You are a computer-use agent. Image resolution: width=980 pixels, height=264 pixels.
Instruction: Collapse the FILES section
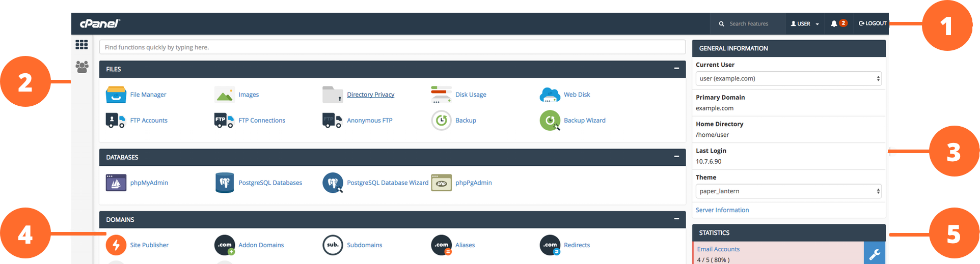676,68
